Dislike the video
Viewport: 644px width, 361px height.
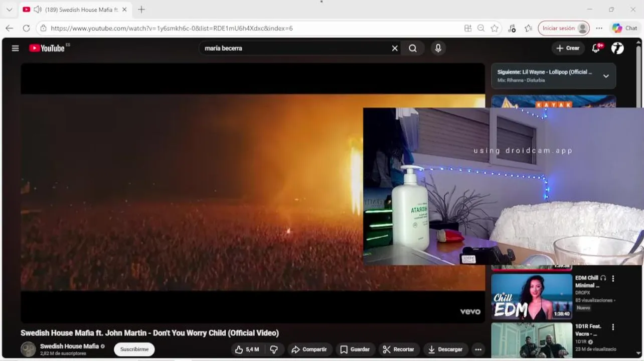[x=274, y=349]
